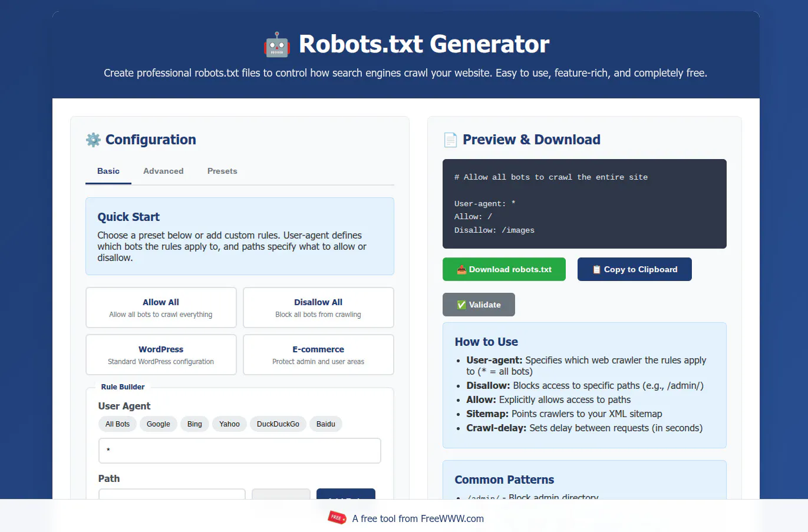
Task: Apply the Disallow All preset
Action: (318, 308)
